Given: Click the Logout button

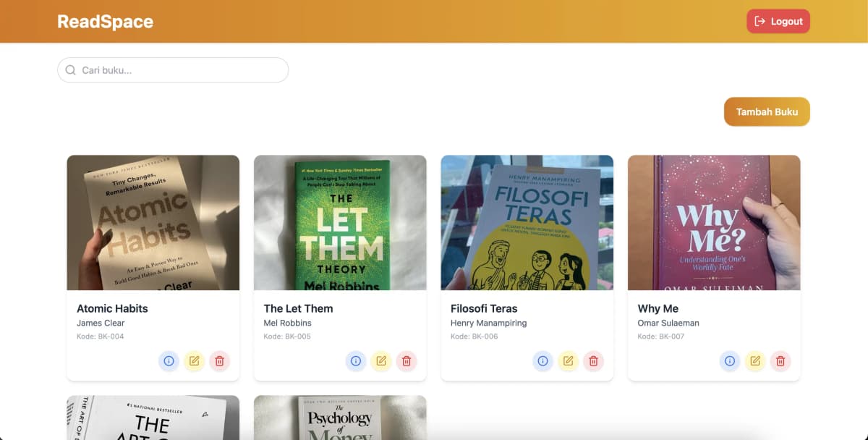Looking at the screenshot, I should [x=778, y=21].
